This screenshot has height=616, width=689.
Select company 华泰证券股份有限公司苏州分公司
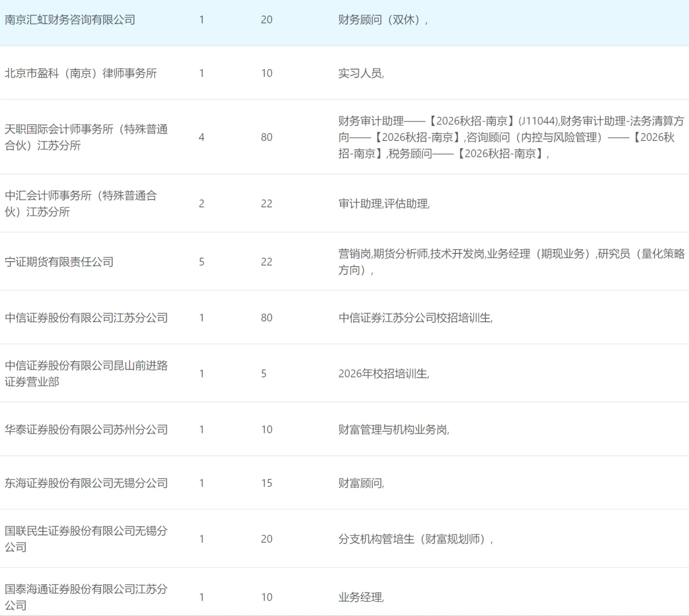point(86,429)
